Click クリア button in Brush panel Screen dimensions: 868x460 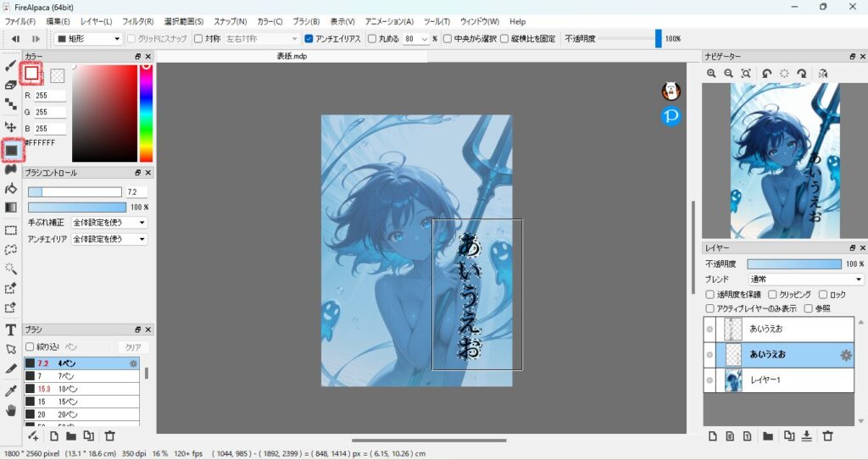(x=133, y=347)
